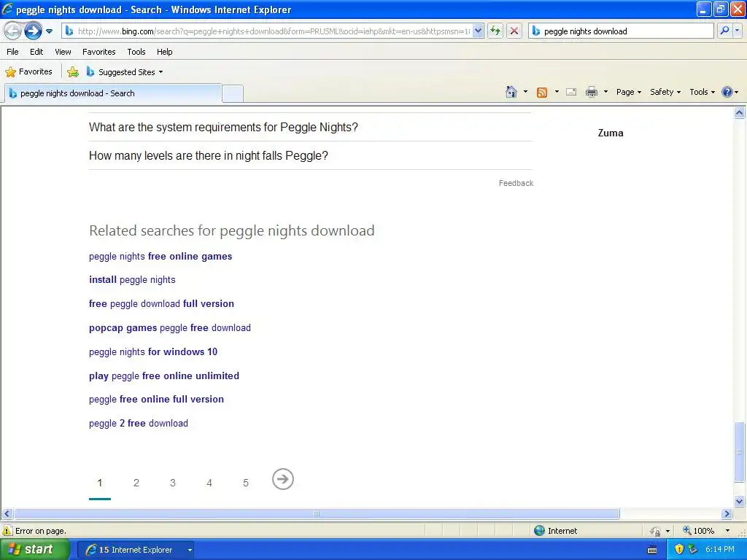Click the Bing search box in toolbar
747x560 pixels.
click(622, 31)
